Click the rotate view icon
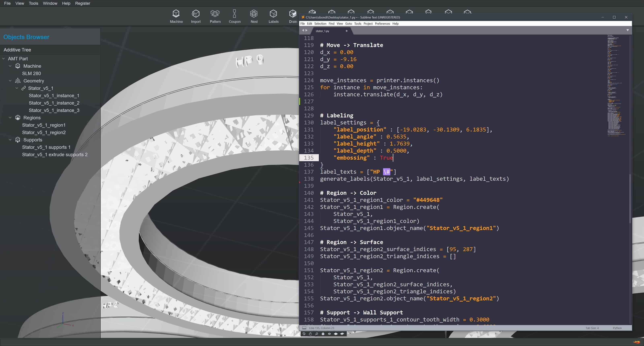This screenshot has height=346, width=644. 304,334
